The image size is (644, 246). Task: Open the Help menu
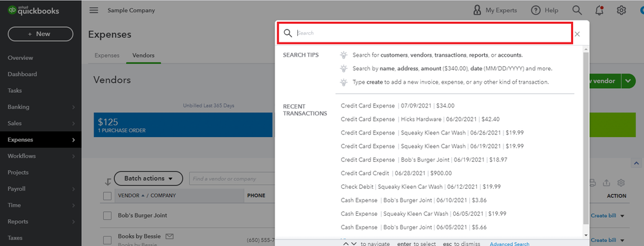click(x=544, y=10)
